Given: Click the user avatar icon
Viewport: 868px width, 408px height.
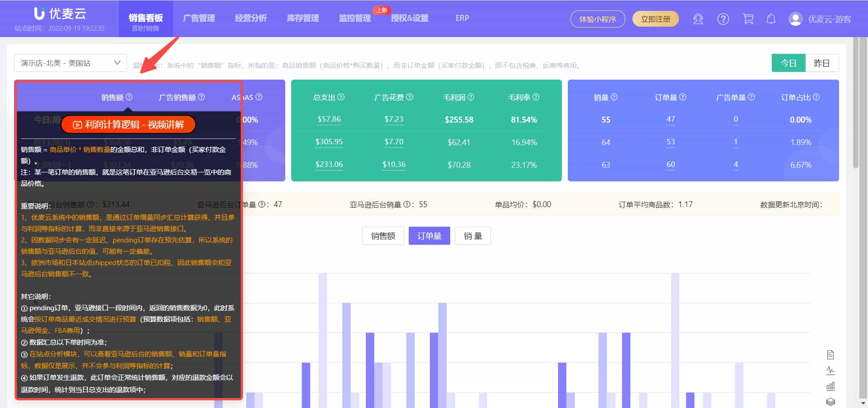Looking at the screenshot, I should (x=795, y=19).
